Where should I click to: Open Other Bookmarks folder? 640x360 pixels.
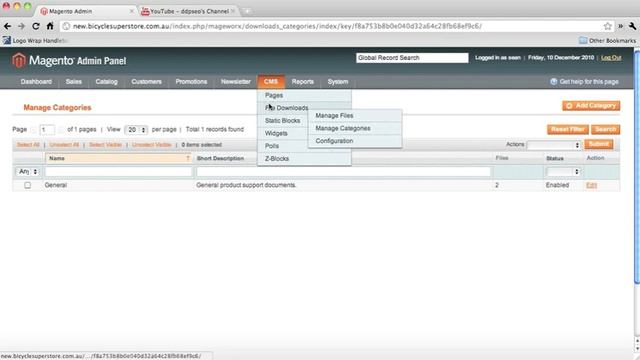click(x=607, y=40)
